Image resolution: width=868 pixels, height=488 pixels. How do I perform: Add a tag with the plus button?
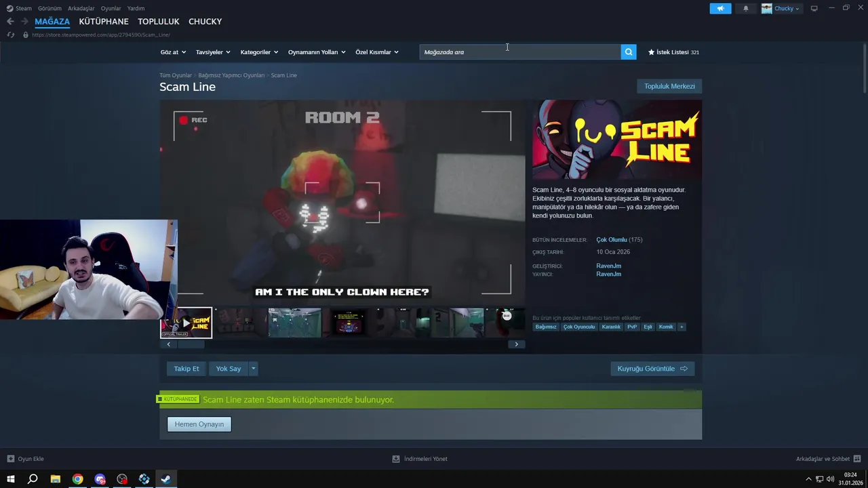pos(682,327)
